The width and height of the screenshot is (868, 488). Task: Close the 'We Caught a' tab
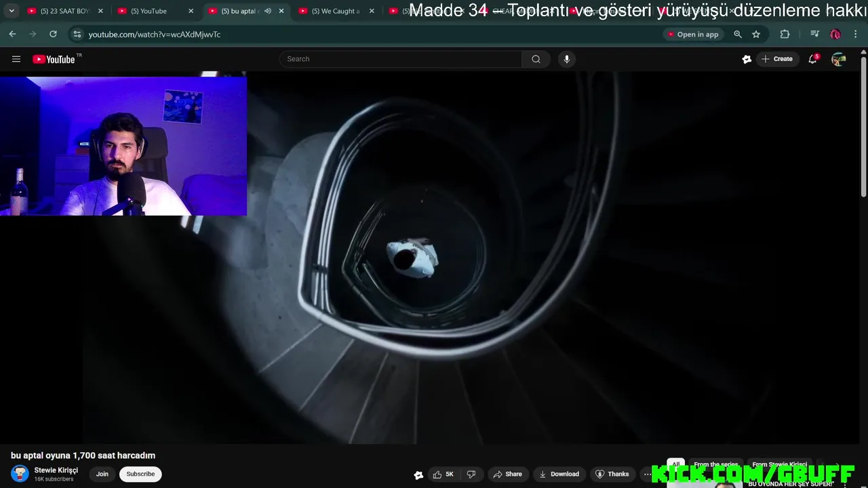pyautogui.click(x=372, y=11)
